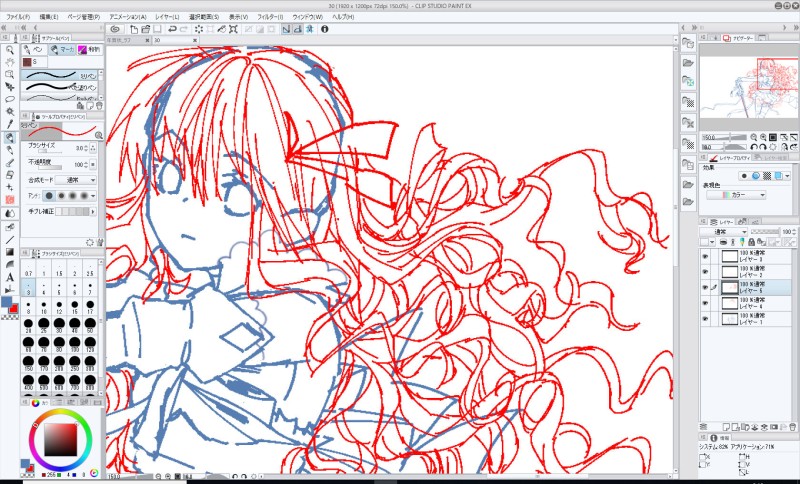Select the Pencil tool in toolbox
Image resolution: width=800 pixels, height=484 pixels.
point(10,150)
